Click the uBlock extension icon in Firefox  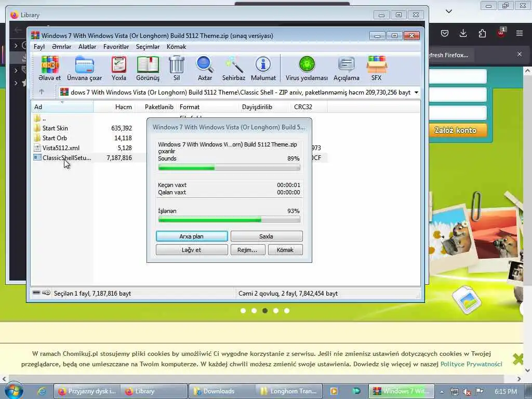click(501, 33)
